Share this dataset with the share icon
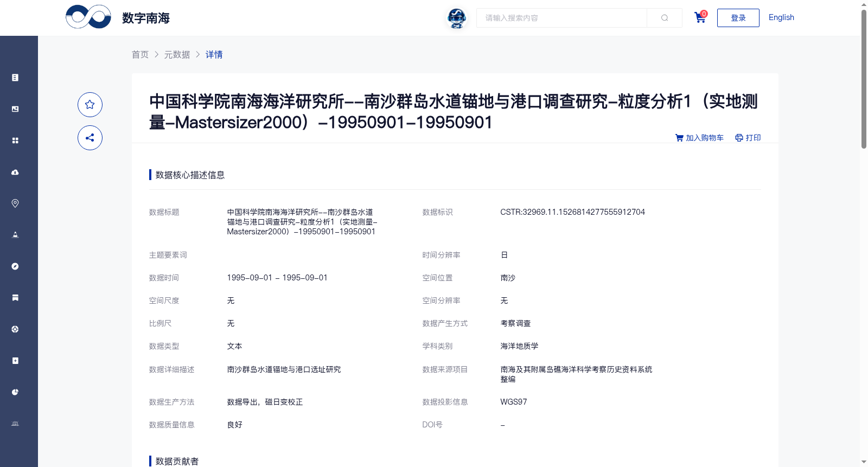 tap(90, 138)
